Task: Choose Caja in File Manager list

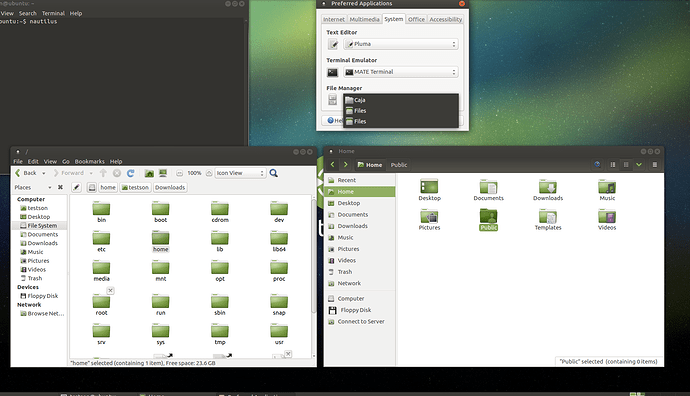Action: click(401, 100)
